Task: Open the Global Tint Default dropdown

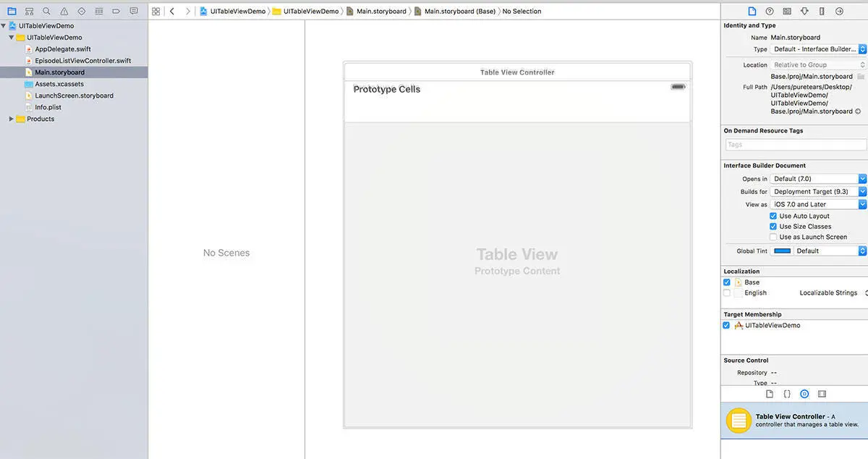Action: click(x=830, y=251)
